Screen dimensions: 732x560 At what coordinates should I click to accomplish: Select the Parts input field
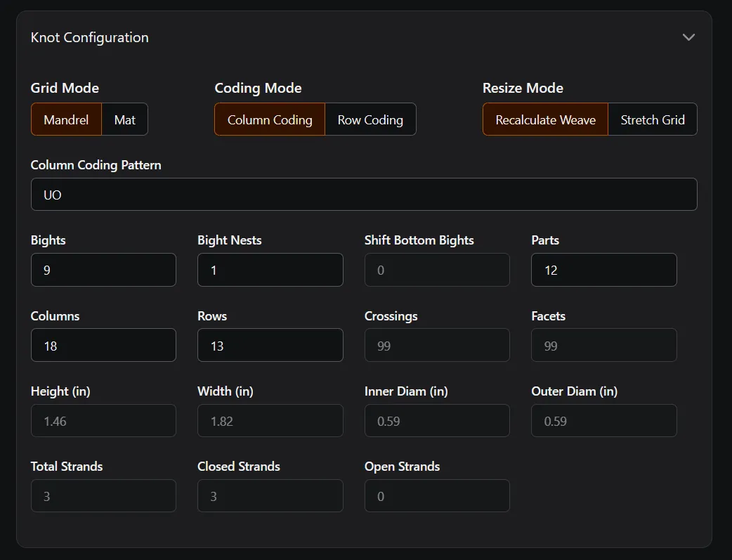click(x=603, y=270)
